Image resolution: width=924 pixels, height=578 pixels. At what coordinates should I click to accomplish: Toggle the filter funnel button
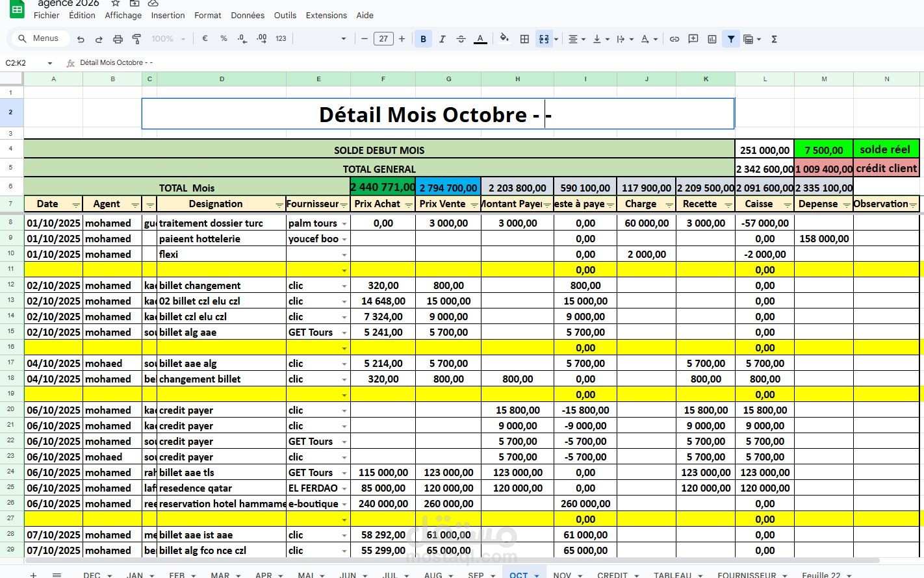coord(731,39)
